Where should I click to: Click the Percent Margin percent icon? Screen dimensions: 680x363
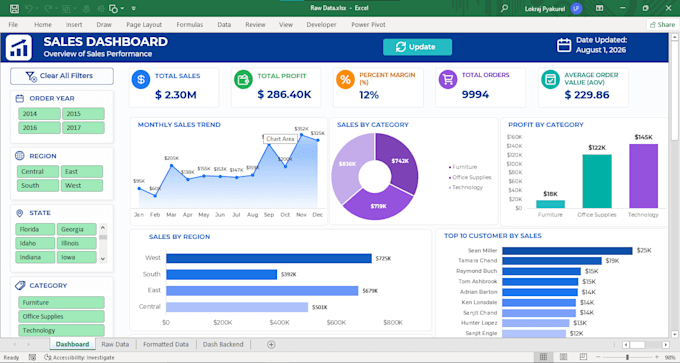[x=345, y=80]
